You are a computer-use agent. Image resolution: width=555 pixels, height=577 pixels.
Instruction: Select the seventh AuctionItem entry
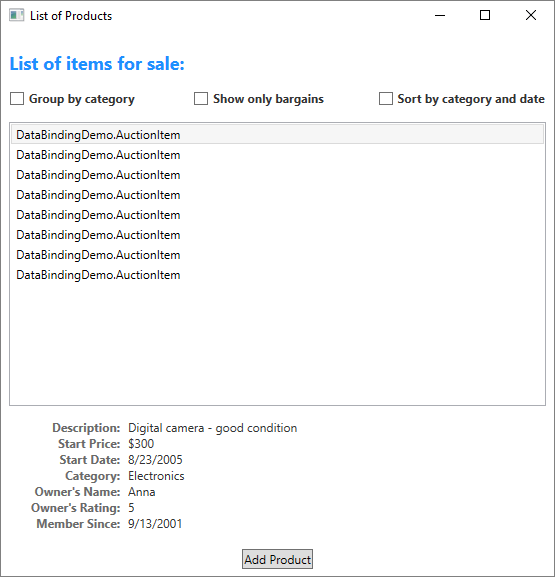tap(278, 255)
